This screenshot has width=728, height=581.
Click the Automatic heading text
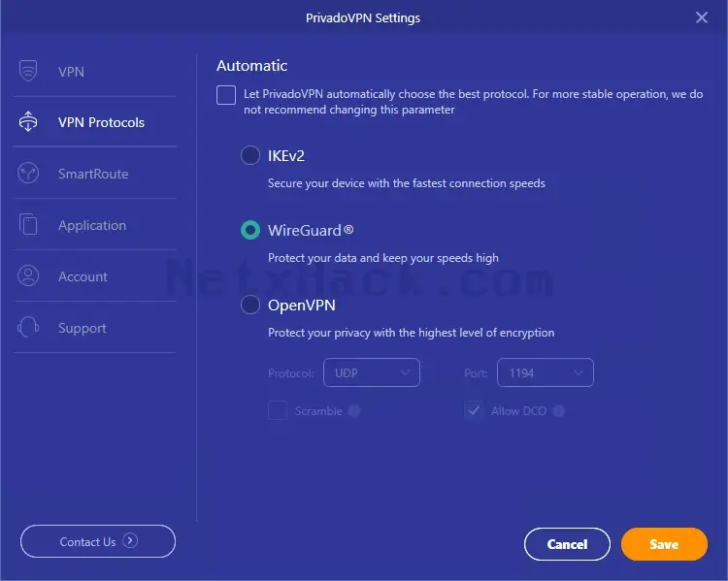251,65
